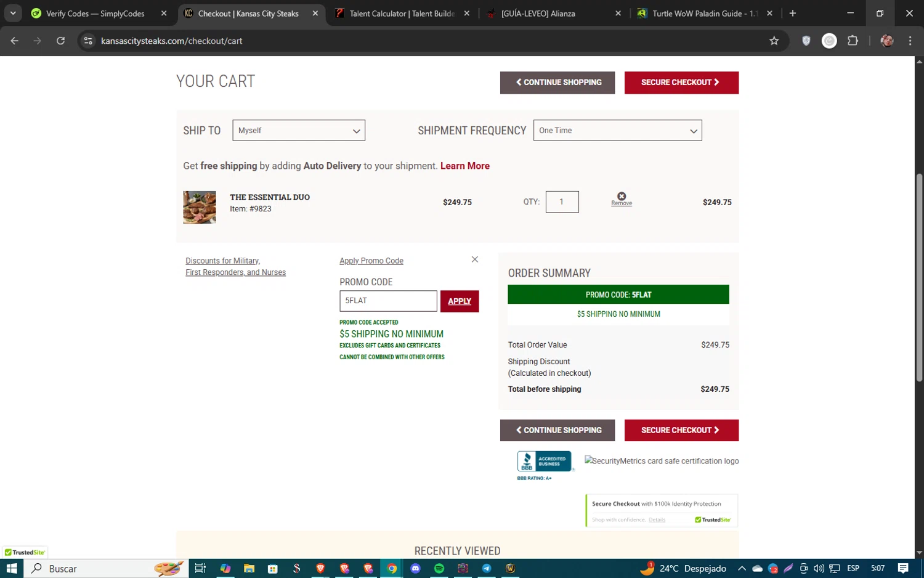Apply the promo code with the Apply button
The width and height of the screenshot is (924, 578).
click(460, 301)
